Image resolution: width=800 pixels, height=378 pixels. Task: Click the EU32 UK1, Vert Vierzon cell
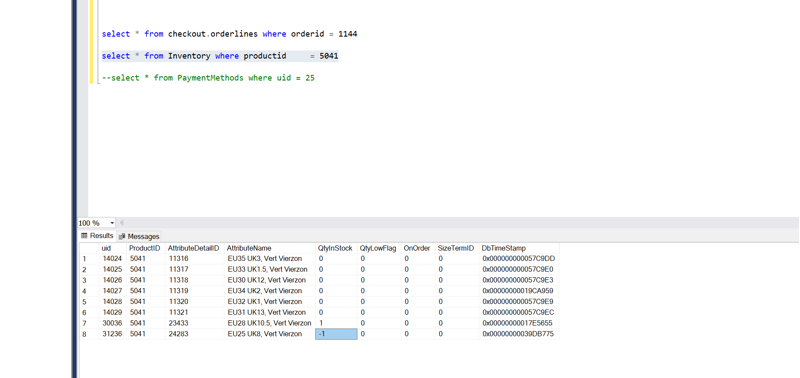coord(269,301)
